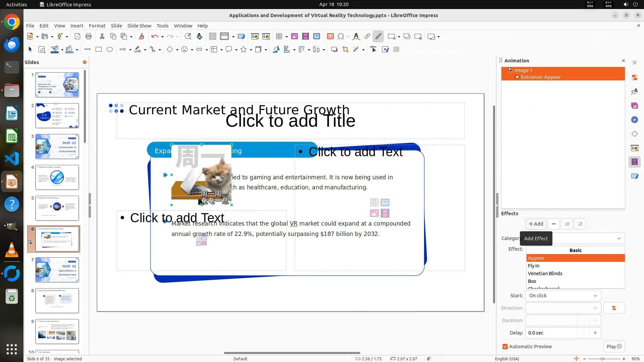Click the Insert Image icon
The image size is (644, 362).
tap(294, 37)
